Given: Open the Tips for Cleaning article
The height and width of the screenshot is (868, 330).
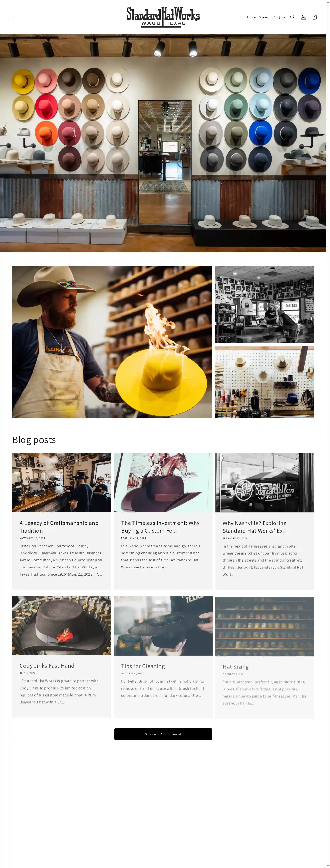Looking at the screenshot, I should tap(143, 666).
